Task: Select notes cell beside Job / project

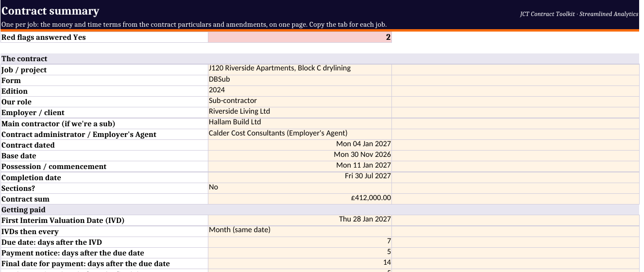Action: click(515, 69)
